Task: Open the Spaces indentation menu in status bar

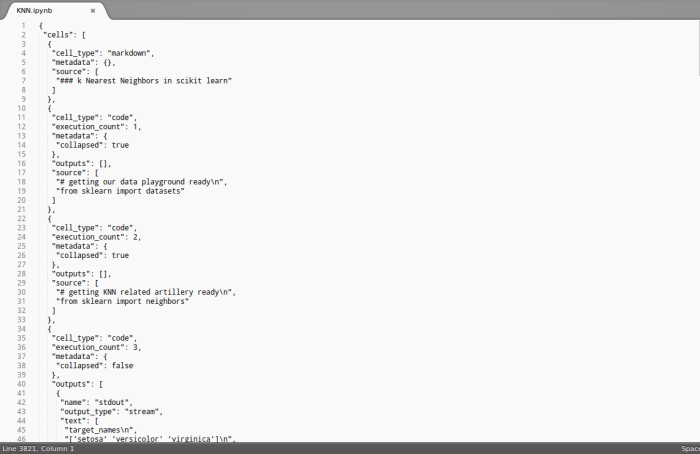Action: [690, 448]
